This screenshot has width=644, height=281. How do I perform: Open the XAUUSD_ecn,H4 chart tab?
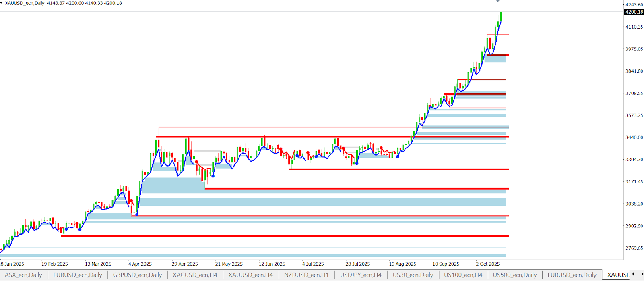click(250, 275)
